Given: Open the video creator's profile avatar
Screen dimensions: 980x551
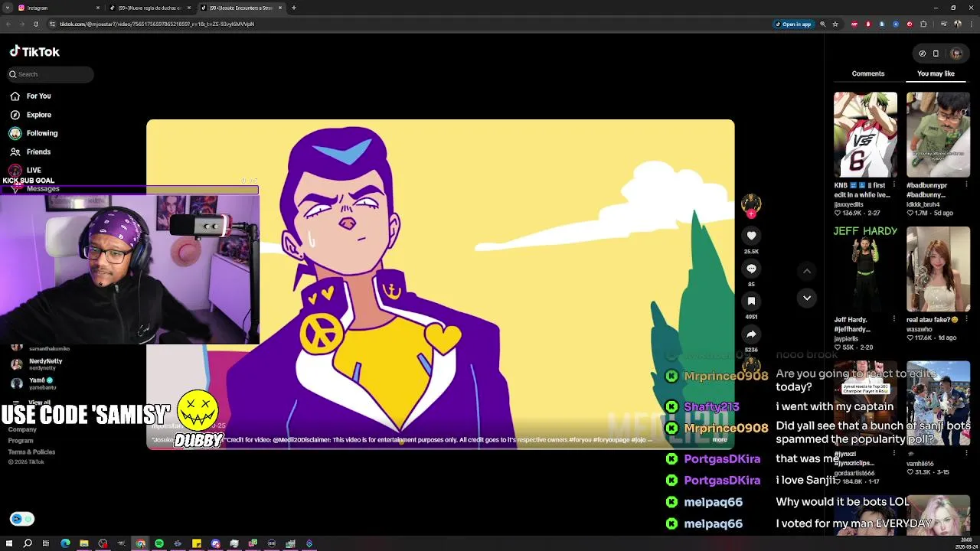Looking at the screenshot, I should click(x=751, y=204).
